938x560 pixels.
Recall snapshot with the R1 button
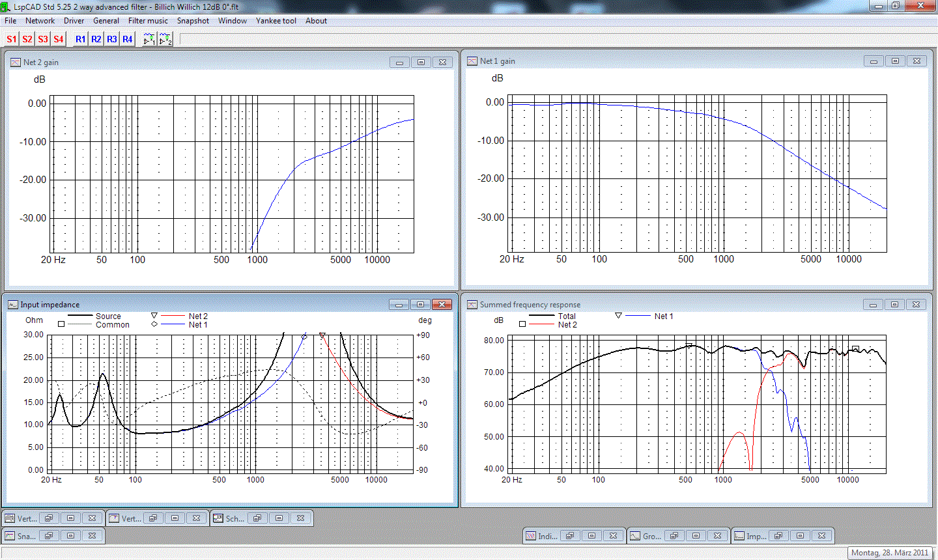[80, 39]
